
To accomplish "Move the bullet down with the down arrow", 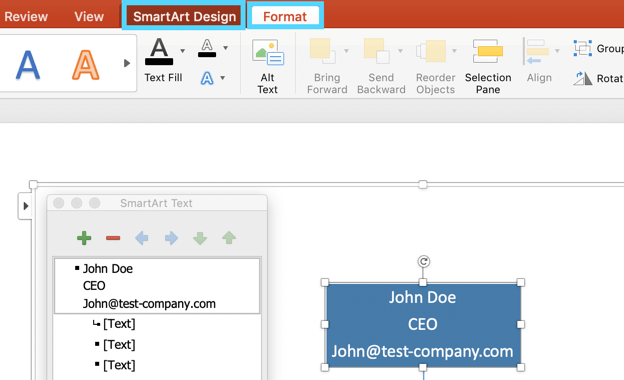I will tap(200, 238).
